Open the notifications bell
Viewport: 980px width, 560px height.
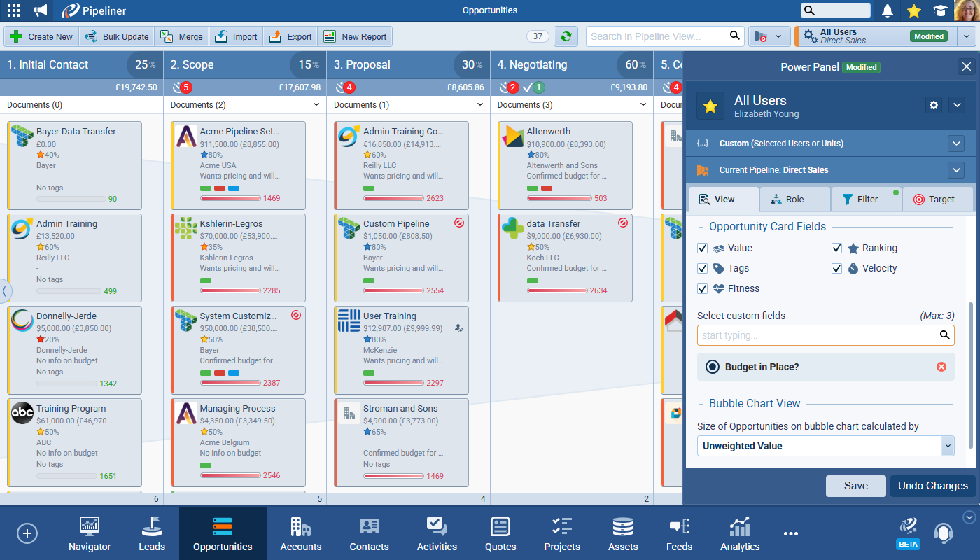click(x=888, y=10)
